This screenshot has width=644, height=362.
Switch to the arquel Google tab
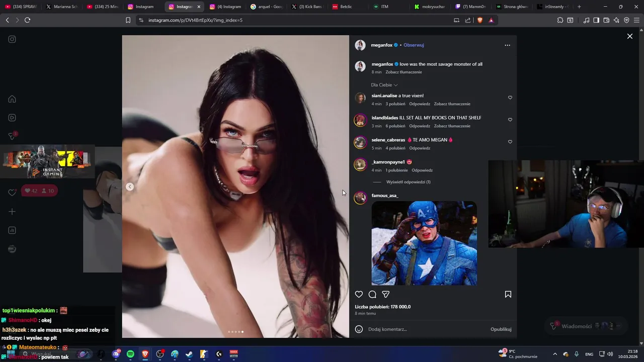267,7
